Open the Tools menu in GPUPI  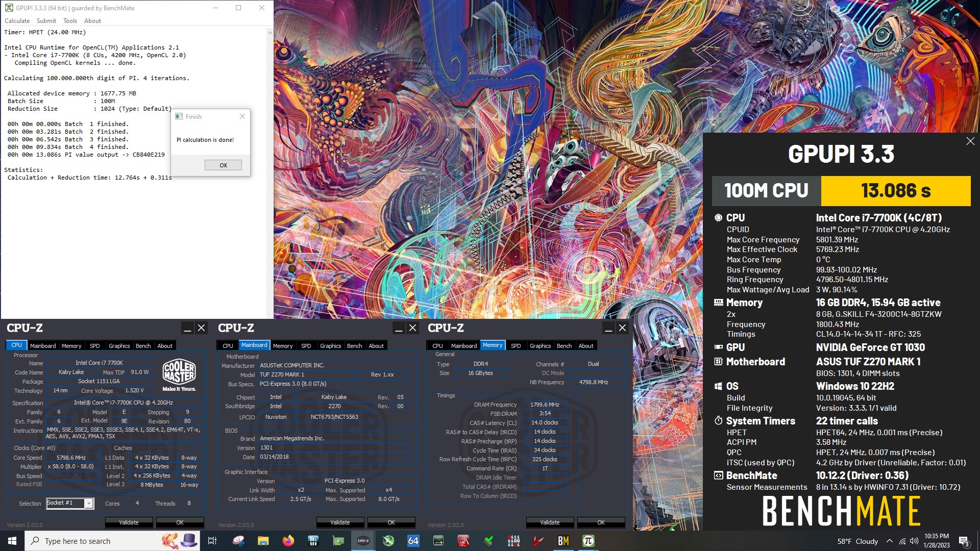point(70,21)
